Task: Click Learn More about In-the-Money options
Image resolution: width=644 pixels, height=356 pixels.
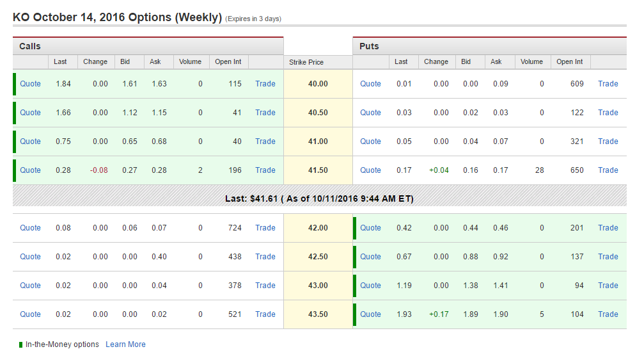Action: coord(126,344)
